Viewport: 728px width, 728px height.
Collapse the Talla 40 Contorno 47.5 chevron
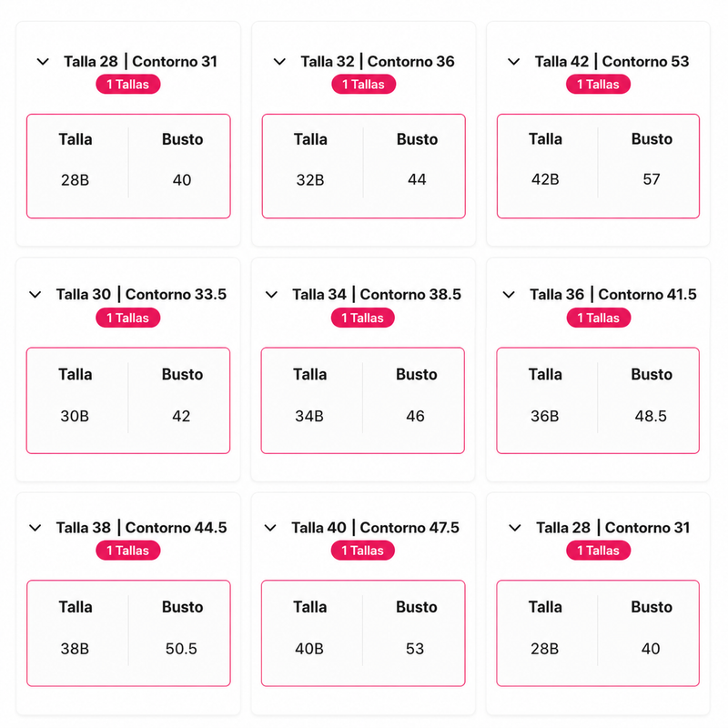(270, 528)
